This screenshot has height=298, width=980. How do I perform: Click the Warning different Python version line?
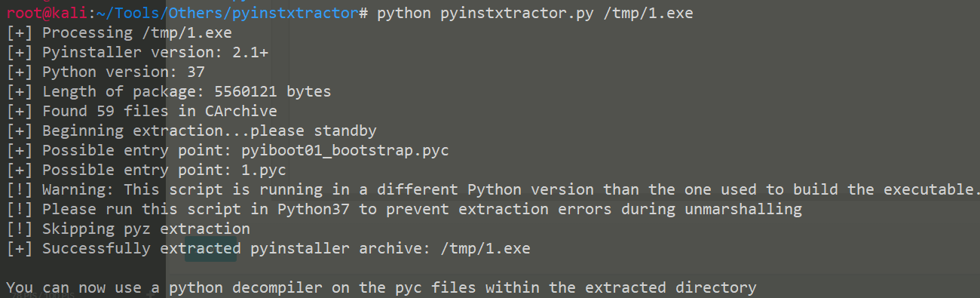coord(492,189)
